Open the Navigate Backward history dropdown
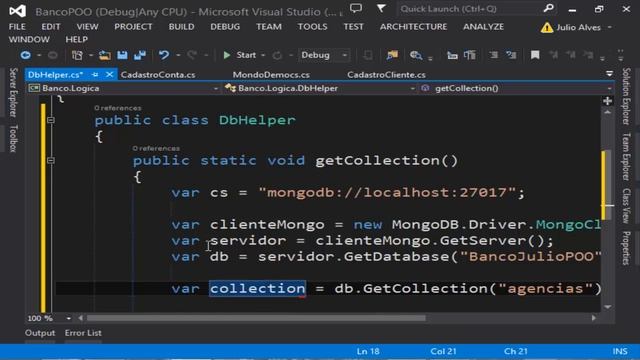This screenshot has height=360, width=640. 39,55
